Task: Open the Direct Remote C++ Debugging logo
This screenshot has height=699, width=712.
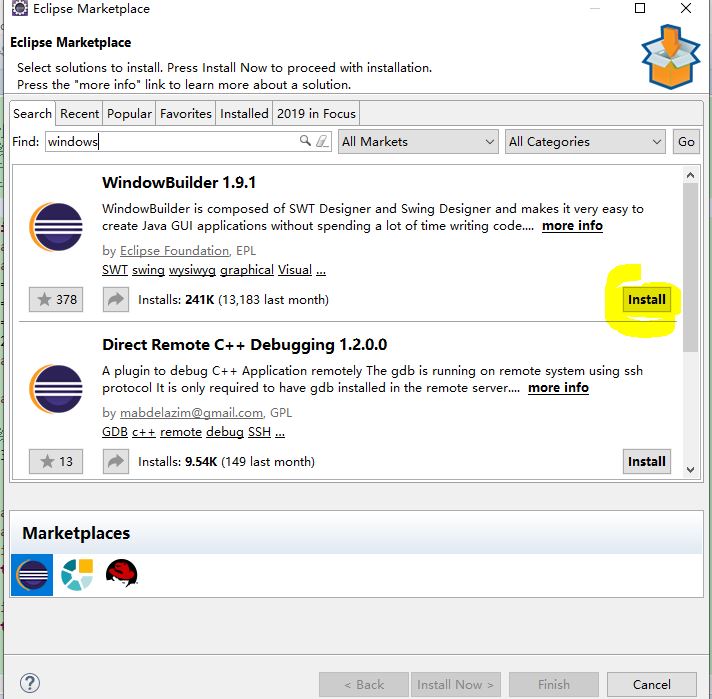Action: [56, 389]
